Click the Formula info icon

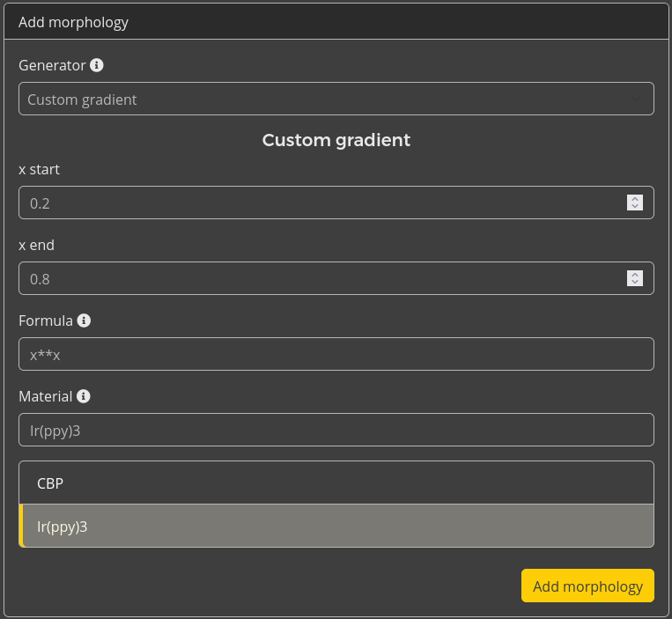(x=84, y=321)
